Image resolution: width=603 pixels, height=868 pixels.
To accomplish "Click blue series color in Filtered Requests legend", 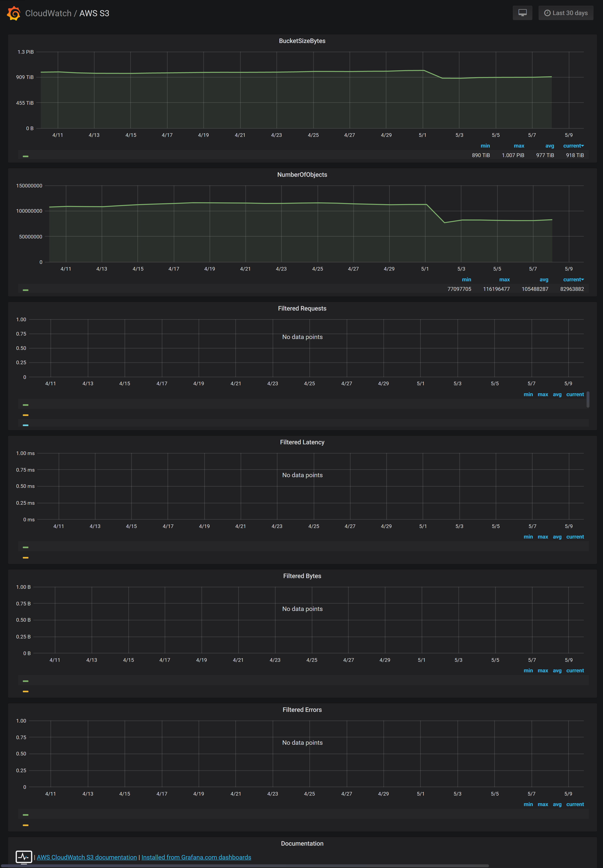I will (26, 425).
